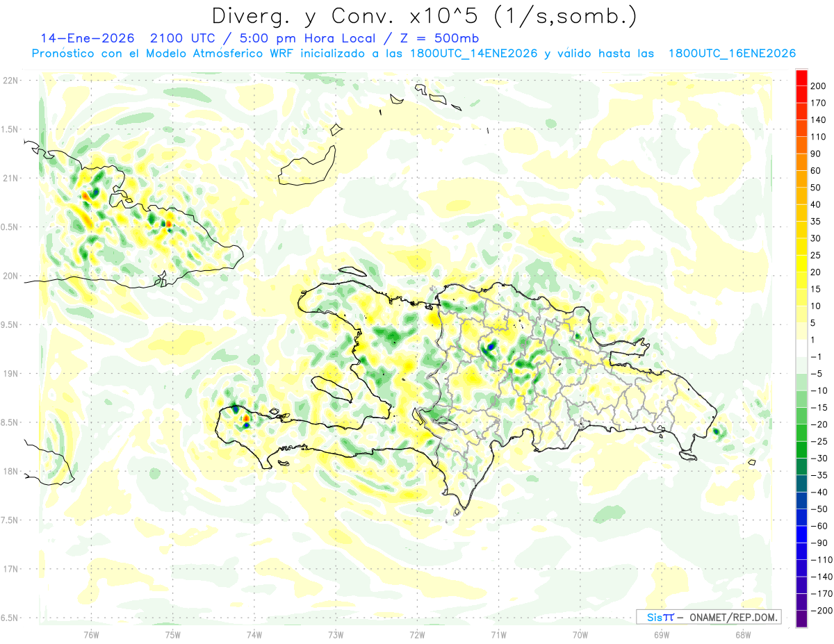Click the '74W' longitude label
Viewport: 834px width, 644px height.
click(x=254, y=635)
